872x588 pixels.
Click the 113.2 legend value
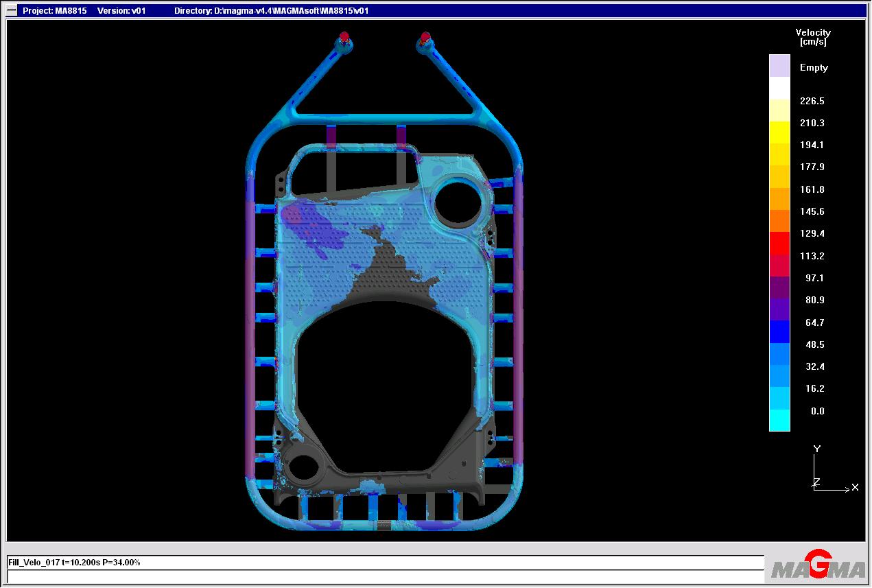[812, 256]
